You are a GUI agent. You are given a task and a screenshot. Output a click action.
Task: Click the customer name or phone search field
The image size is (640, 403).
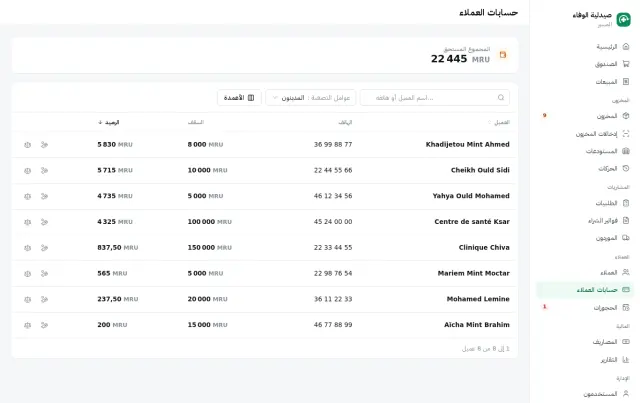435,98
